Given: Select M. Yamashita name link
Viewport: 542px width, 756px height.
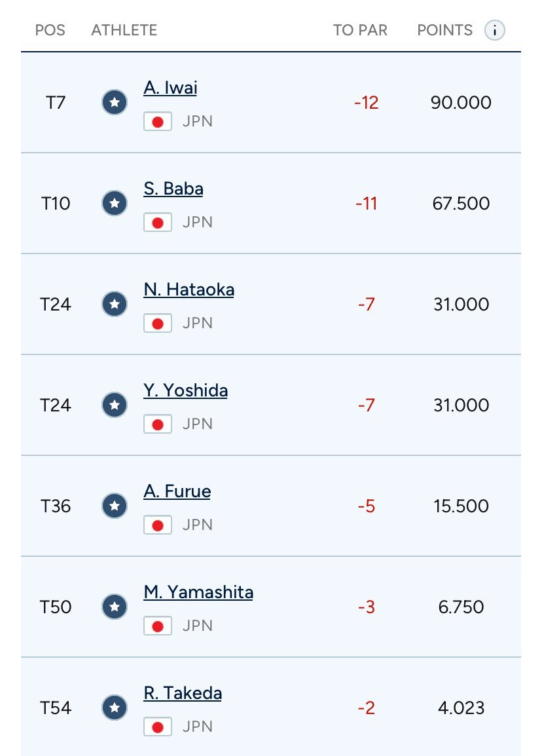Looking at the screenshot, I should (x=198, y=592).
